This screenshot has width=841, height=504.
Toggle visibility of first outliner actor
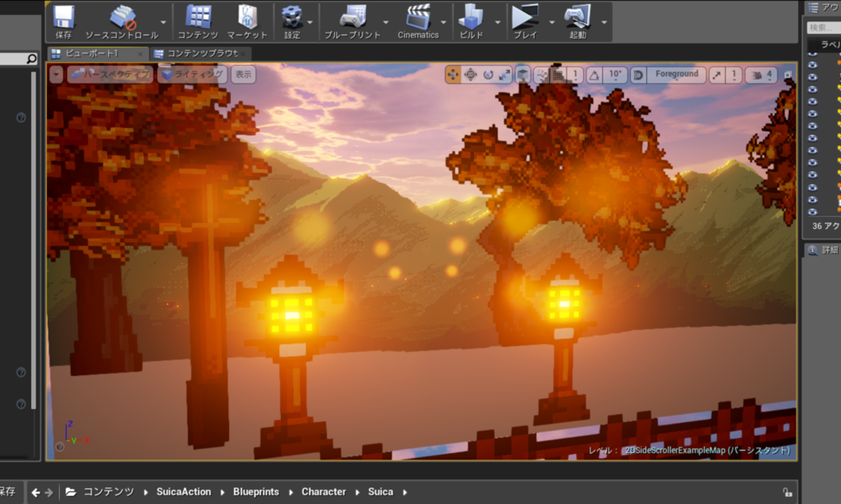813,65
